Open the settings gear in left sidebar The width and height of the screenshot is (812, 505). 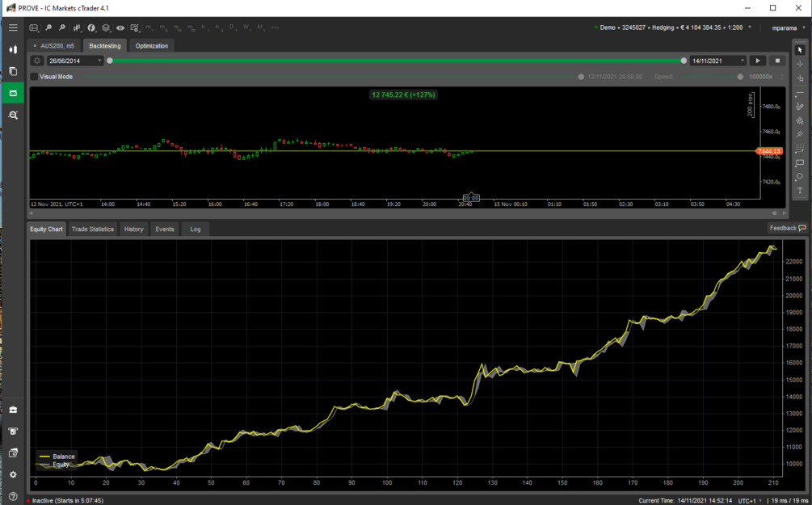13,475
